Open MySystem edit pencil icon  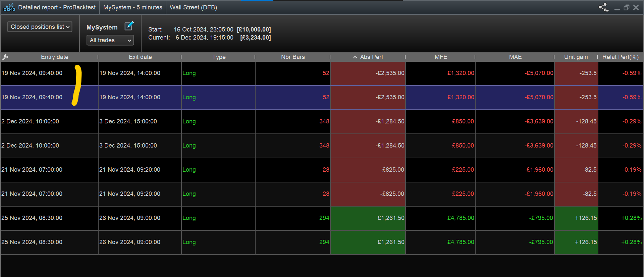pyautogui.click(x=129, y=26)
